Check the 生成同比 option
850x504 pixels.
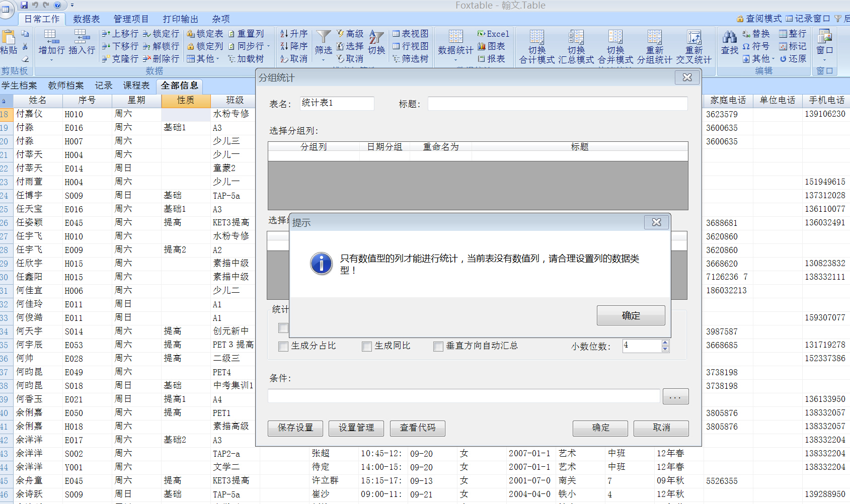pos(366,346)
